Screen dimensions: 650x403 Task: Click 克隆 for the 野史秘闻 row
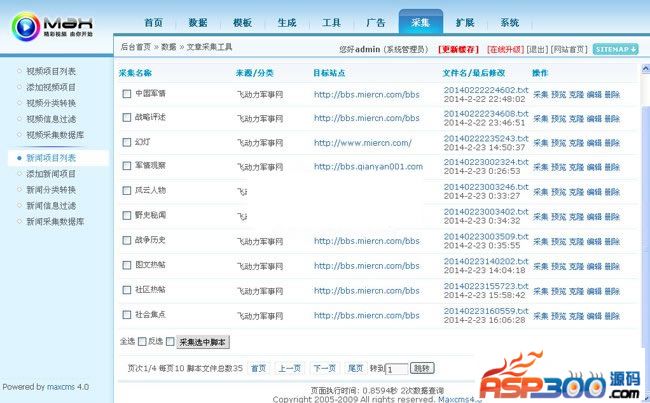576,217
